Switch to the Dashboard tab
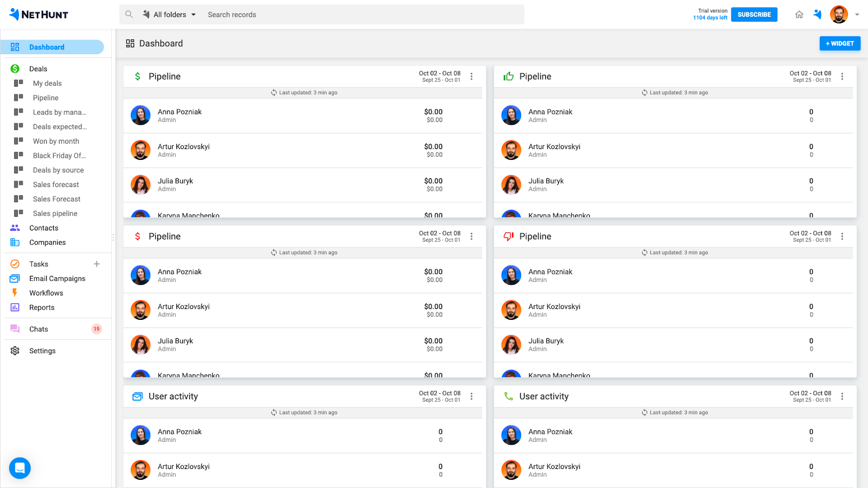The image size is (868, 488). 47,47
